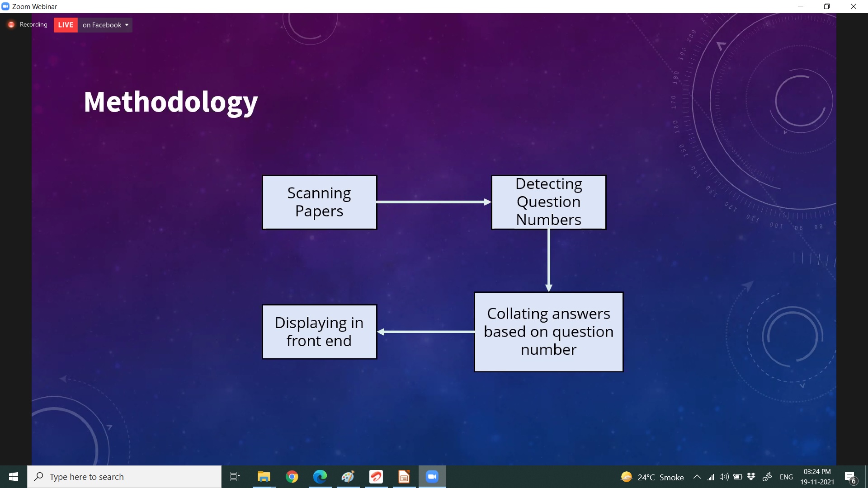Viewport: 868px width, 488px height.
Task: Open the clock and date flyout
Action: (817, 477)
